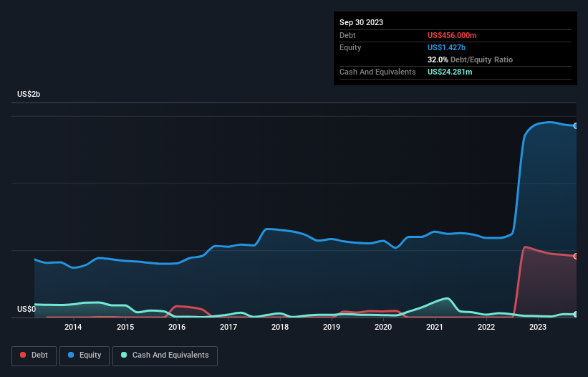Click the blue Equity endpoint marker
The height and width of the screenshot is (377, 588).
[x=576, y=126]
